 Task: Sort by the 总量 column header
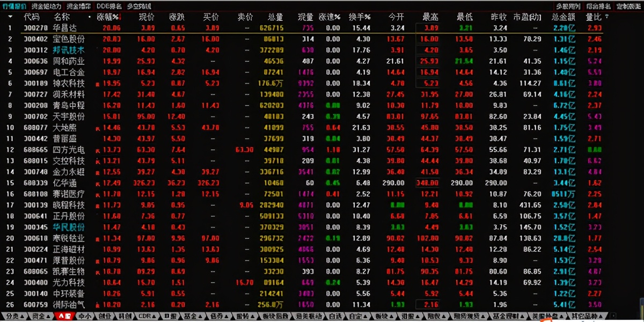(x=275, y=17)
